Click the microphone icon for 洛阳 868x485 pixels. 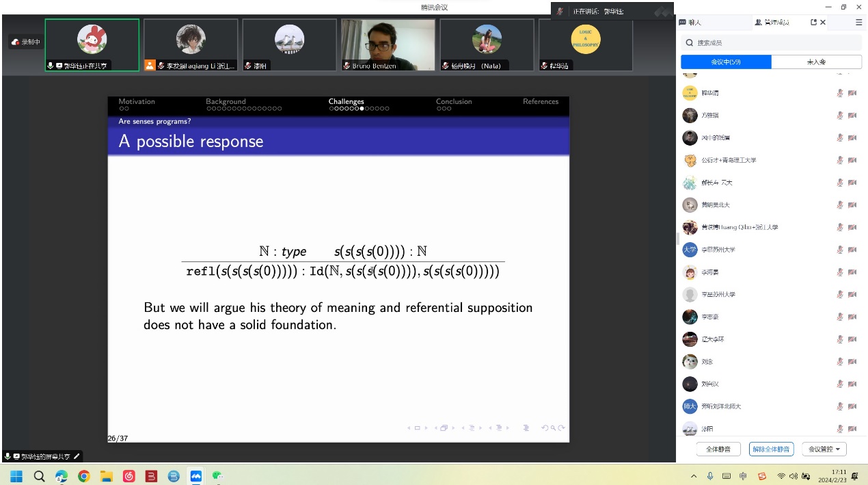point(840,429)
